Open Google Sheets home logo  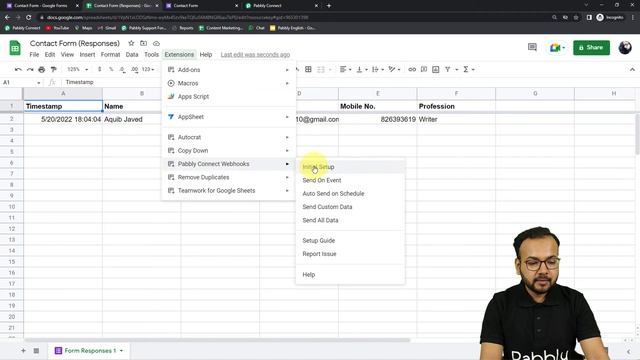15,48
